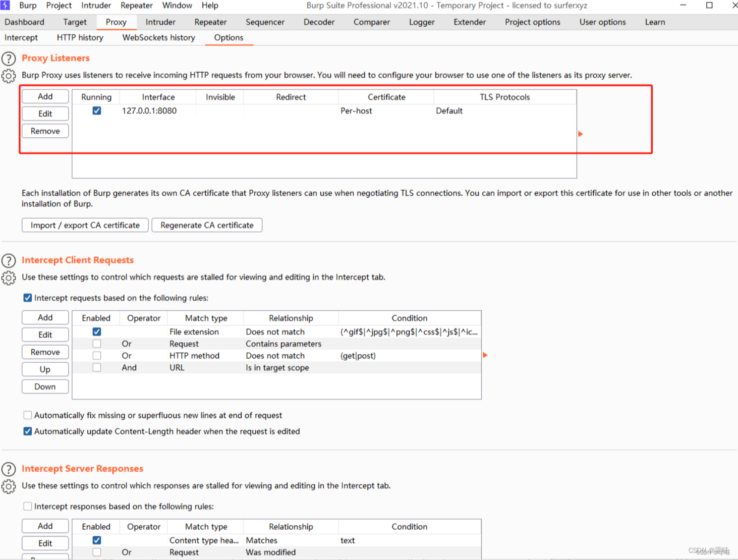Image resolution: width=738 pixels, height=560 pixels.
Task: Toggle Running checkbox for 127.0.0.1:8080 listener
Action: [x=97, y=111]
